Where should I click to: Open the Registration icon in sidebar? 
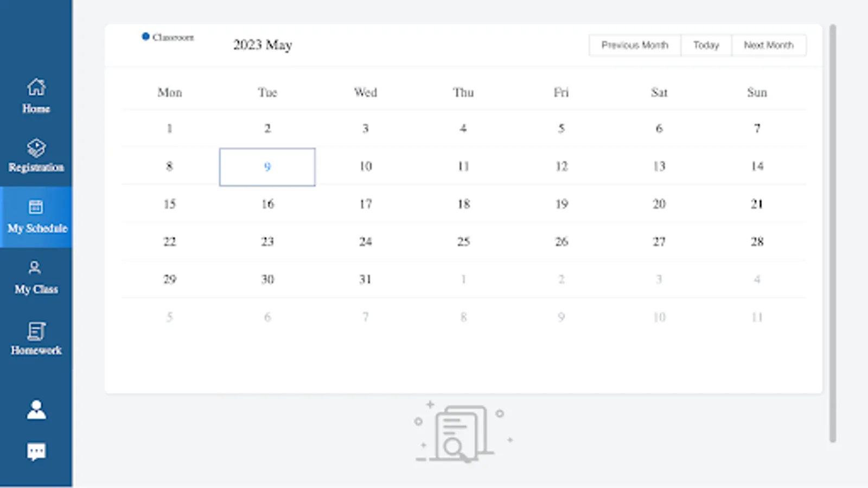pos(36,148)
